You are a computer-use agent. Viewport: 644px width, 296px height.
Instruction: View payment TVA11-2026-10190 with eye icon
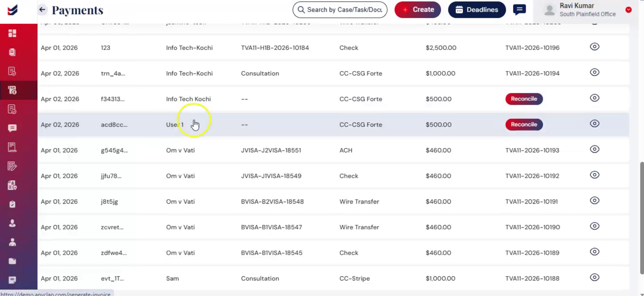click(594, 226)
